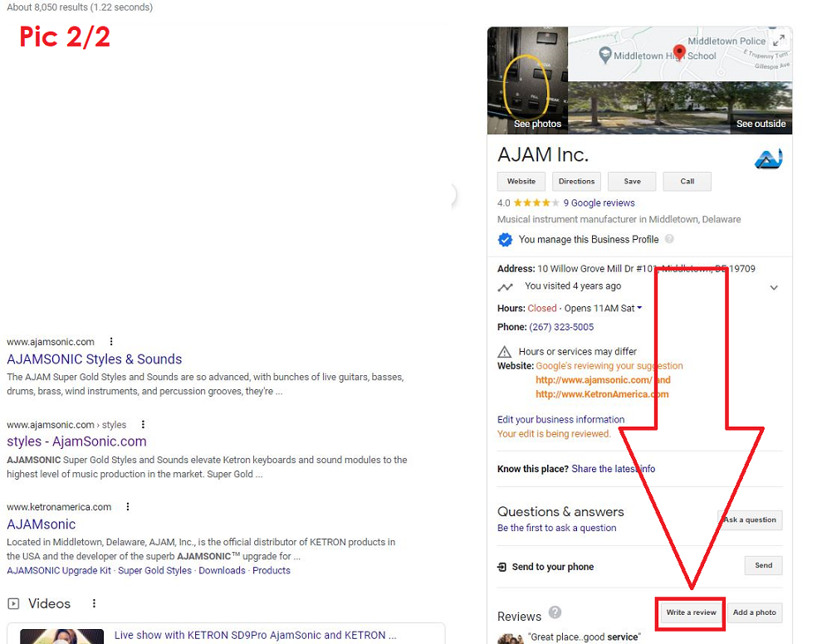Click the warning triangle icon

click(x=504, y=351)
